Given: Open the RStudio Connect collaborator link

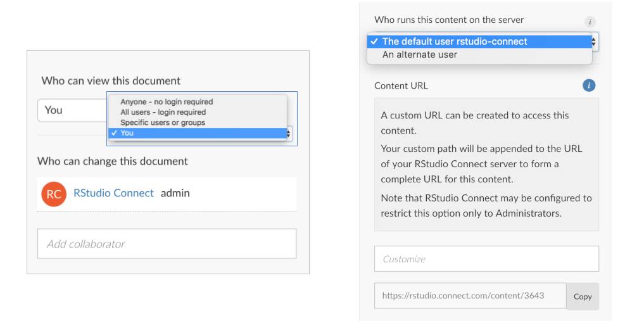Looking at the screenshot, I should [x=114, y=193].
